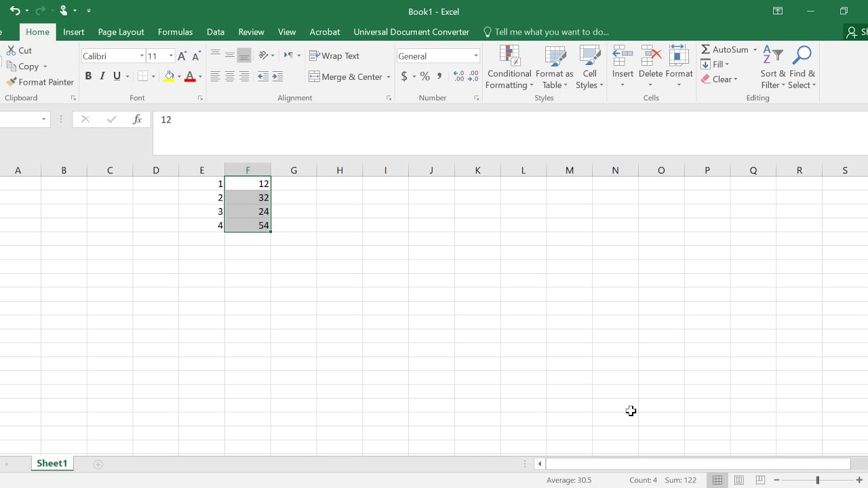Switch to the Page Layout tab
Viewport: 868px width, 488px height.
click(121, 32)
